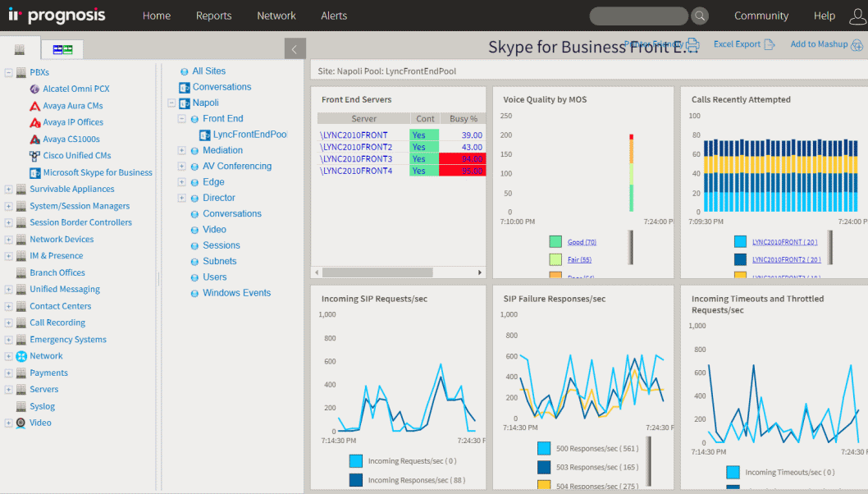Select the Avaya CS1000s icon
Screen dimensions: 868x494
point(34,139)
